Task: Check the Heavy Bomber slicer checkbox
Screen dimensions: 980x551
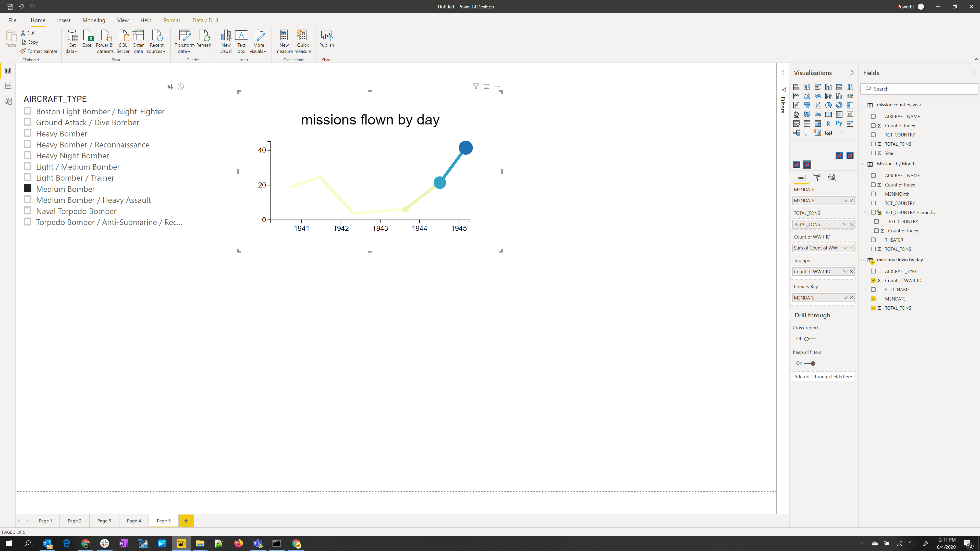Action: [27, 133]
